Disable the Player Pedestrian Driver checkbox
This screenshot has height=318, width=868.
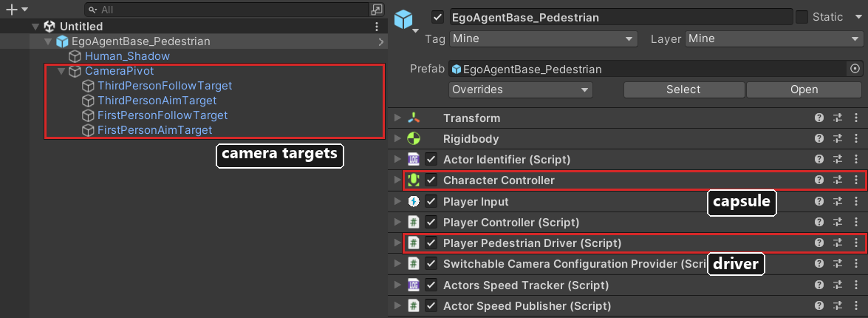pos(431,243)
